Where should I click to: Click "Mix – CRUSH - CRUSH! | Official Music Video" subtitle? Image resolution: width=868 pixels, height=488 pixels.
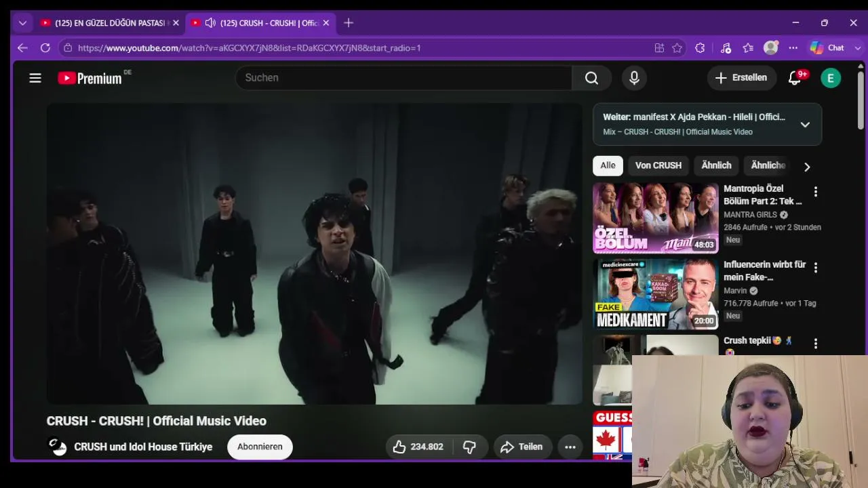coord(677,132)
